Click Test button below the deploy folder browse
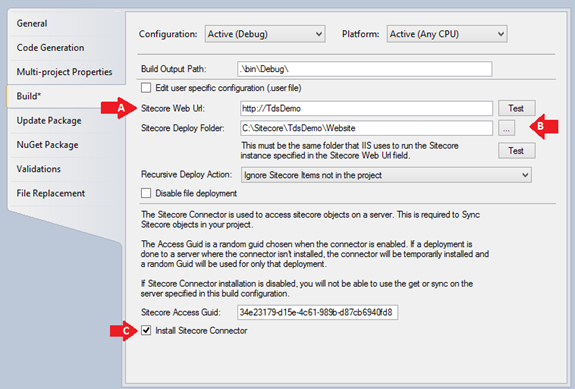Viewport: 575px width, 389px height. 516,151
